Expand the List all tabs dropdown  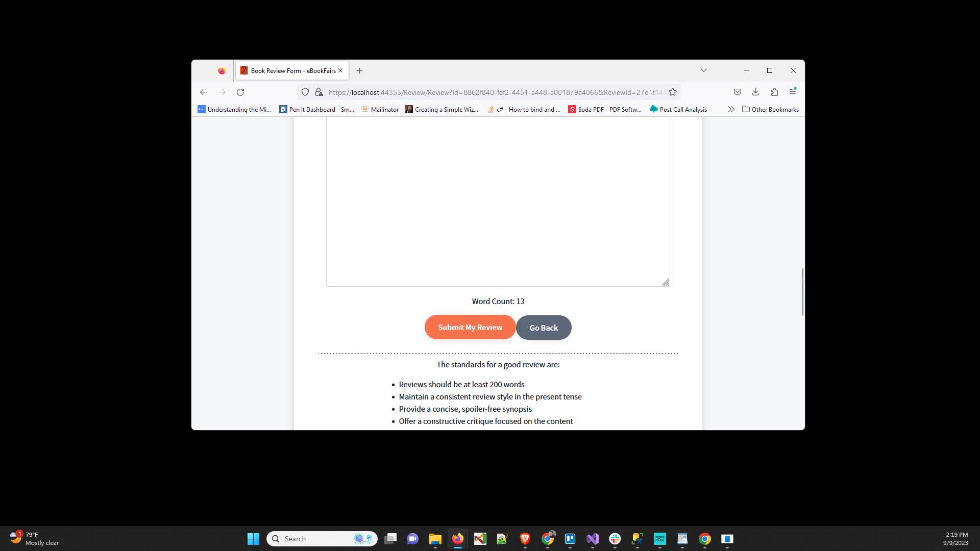pyautogui.click(x=704, y=70)
